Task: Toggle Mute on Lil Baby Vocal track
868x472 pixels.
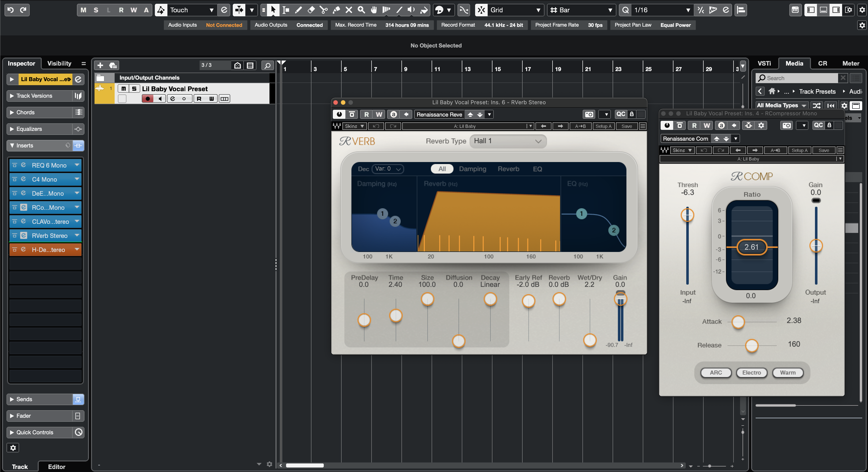Action: (124, 89)
